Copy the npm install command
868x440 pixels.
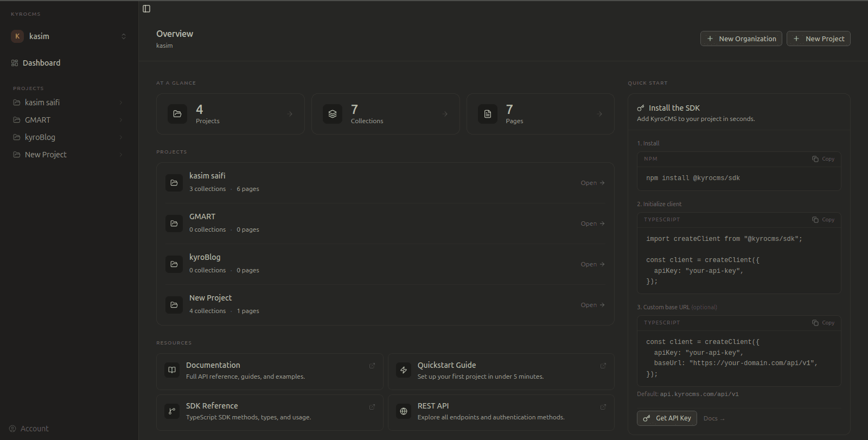823,159
